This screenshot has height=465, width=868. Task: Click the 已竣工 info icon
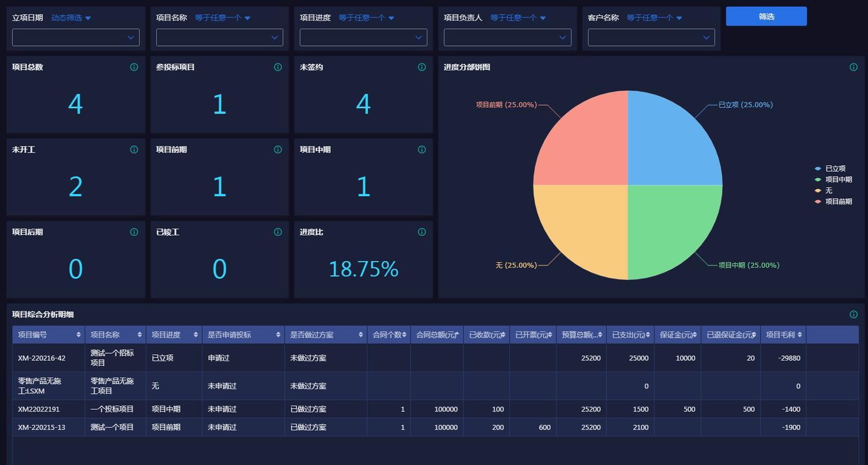pyautogui.click(x=277, y=231)
